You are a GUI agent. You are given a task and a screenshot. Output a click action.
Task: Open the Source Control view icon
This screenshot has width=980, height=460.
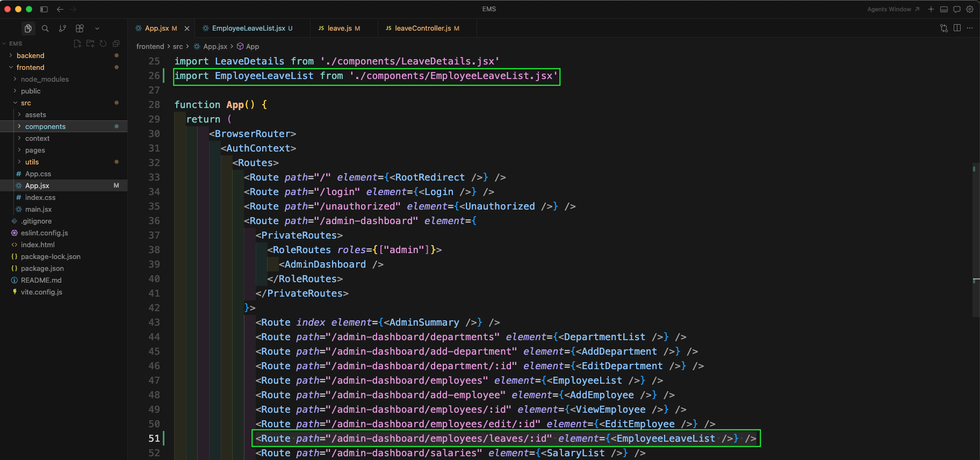pos(62,28)
